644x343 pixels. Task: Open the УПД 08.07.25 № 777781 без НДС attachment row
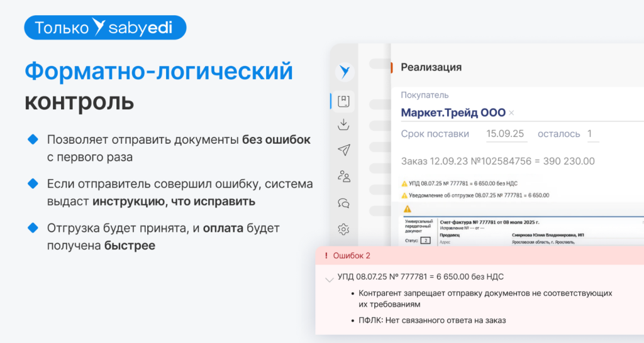(462, 184)
